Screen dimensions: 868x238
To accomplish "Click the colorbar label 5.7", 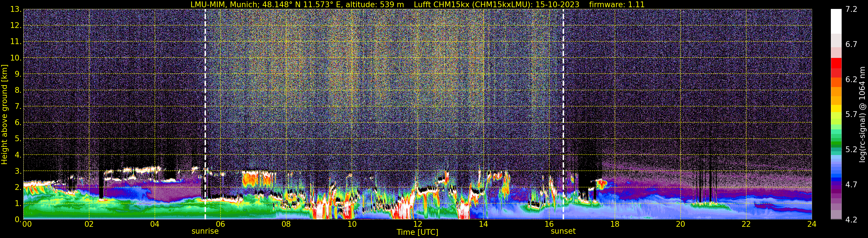I will tap(851, 115).
